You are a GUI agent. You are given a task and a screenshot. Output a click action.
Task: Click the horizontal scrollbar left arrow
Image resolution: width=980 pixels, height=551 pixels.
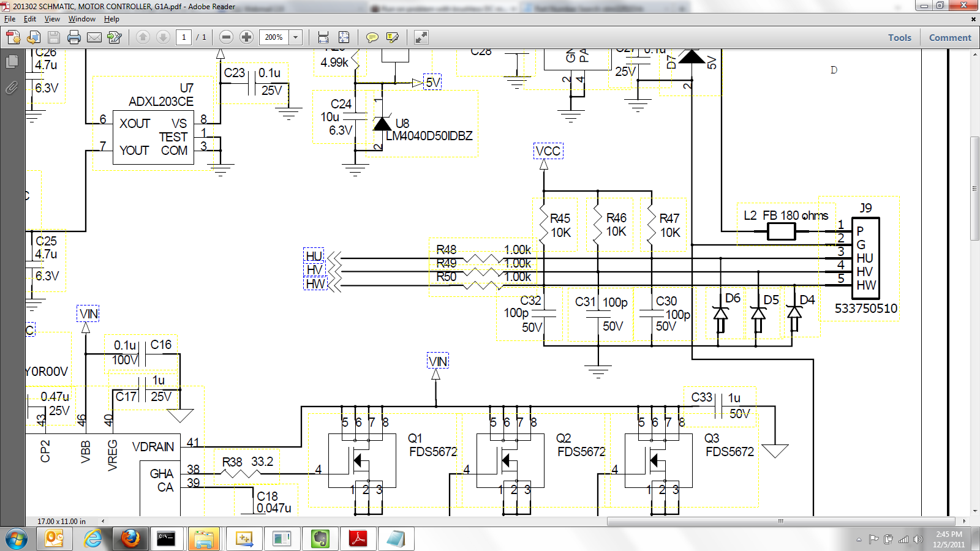[102, 522]
